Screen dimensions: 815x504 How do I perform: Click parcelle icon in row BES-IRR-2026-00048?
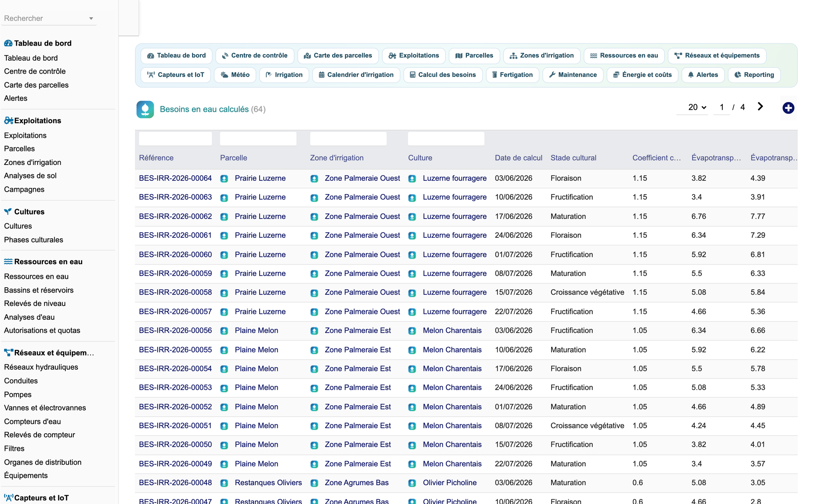click(224, 483)
